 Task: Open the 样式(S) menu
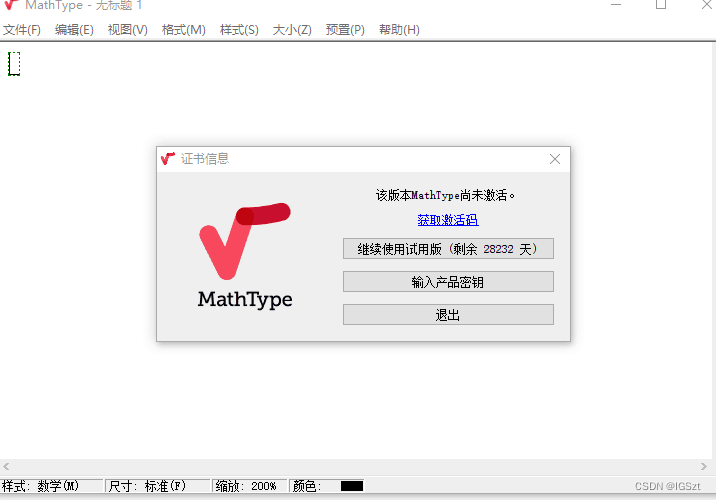239,30
